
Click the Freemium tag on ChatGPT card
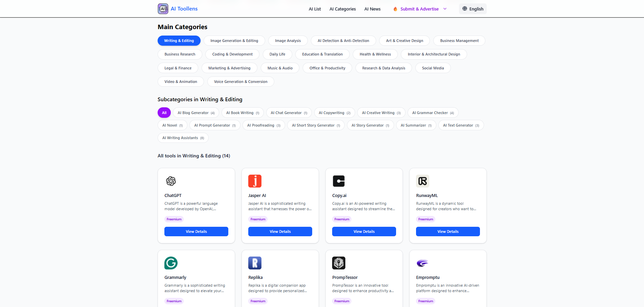pos(174,219)
